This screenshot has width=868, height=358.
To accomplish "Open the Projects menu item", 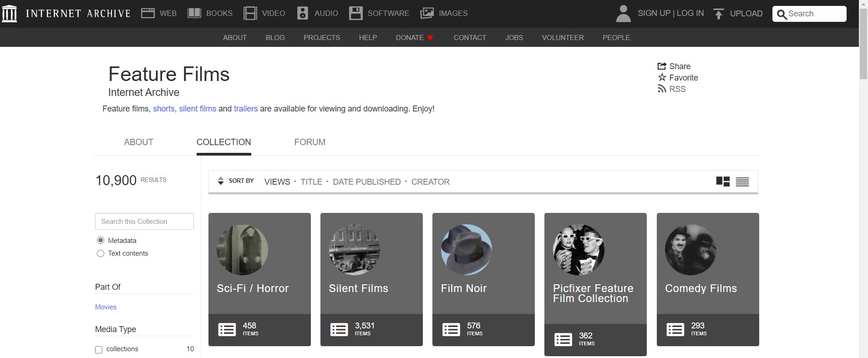I will (x=322, y=38).
